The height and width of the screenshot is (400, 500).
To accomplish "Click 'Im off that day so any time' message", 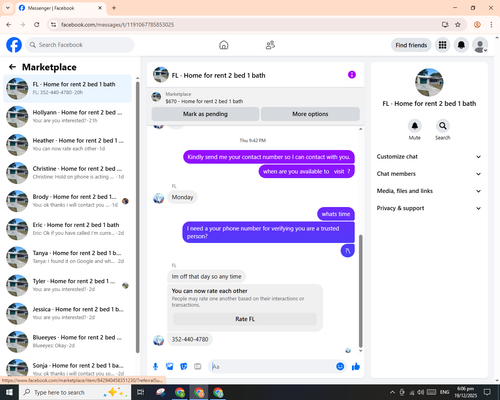I will (x=206, y=276).
